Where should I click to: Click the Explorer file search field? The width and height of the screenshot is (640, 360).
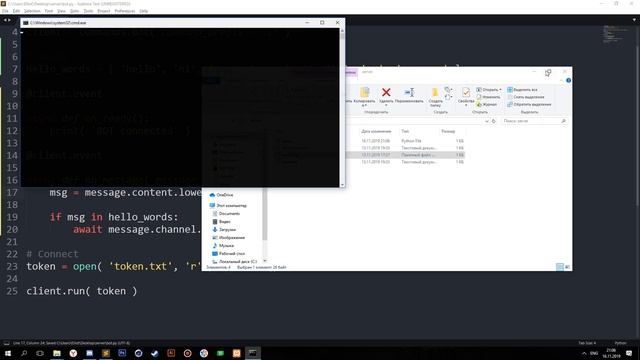click(534, 121)
